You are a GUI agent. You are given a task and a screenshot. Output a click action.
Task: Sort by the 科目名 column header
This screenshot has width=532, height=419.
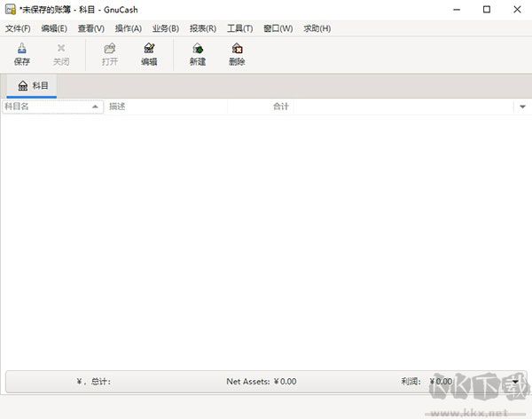tap(52, 107)
